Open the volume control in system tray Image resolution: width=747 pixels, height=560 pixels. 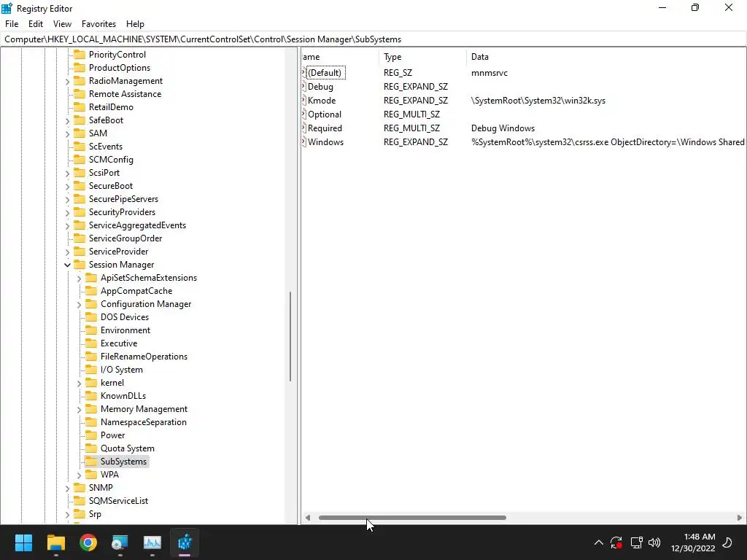[654, 542]
